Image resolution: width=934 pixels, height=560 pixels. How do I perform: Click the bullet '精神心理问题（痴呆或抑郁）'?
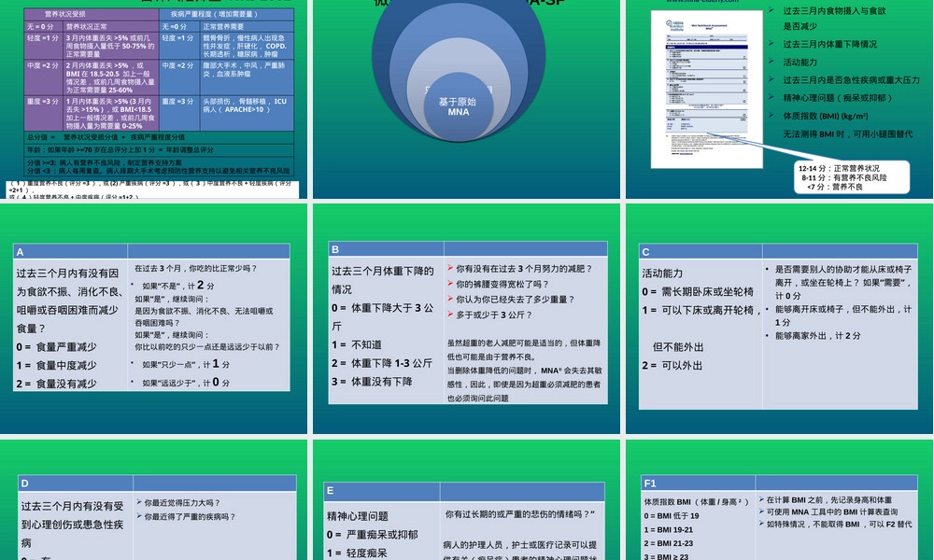point(840,98)
